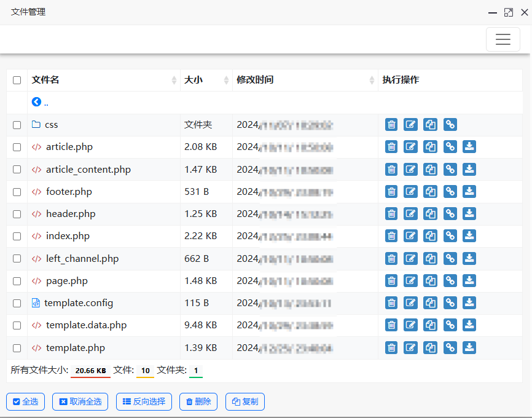Toggle the header select-all checkbox
This screenshot has width=532, height=418.
(17, 80)
